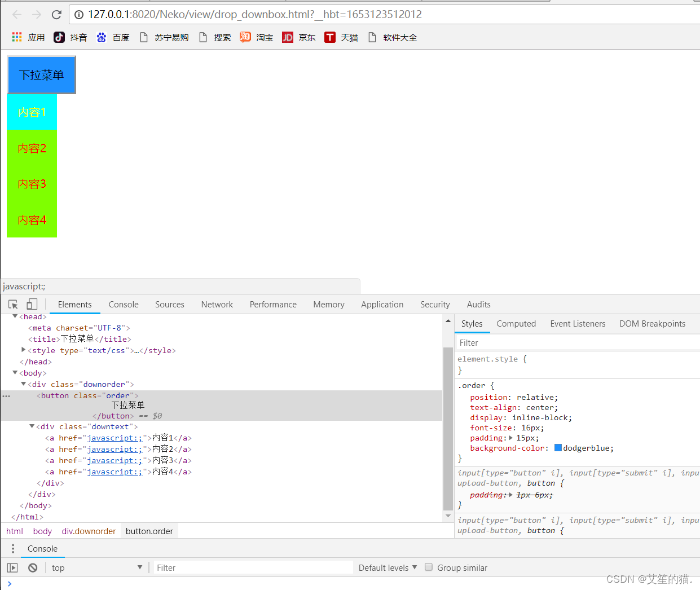Click the inspect element picker icon
Image resolution: width=700 pixels, height=590 pixels.
click(13, 305)
